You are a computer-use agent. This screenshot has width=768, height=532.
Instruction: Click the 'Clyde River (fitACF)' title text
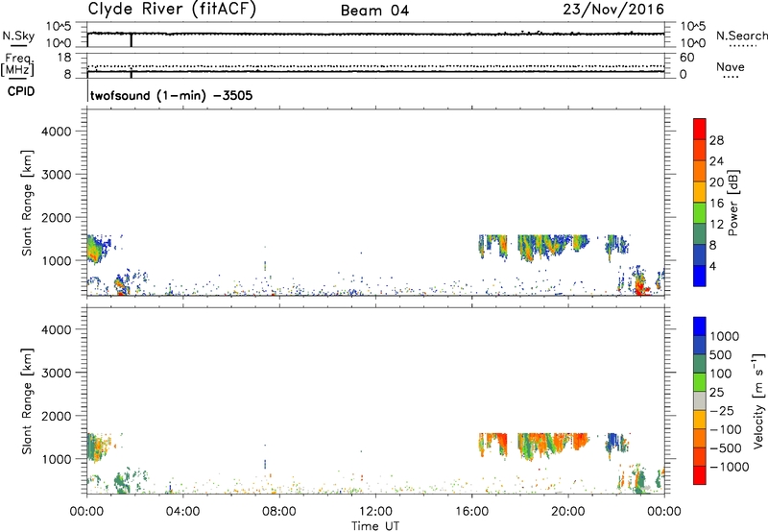coord(172,9)
